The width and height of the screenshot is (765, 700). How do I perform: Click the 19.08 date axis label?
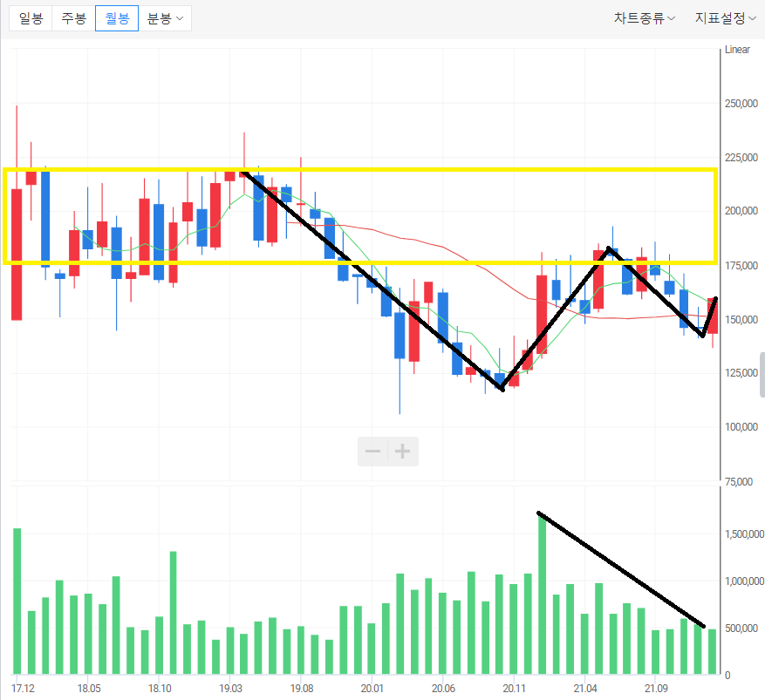click(x=302, y=689)
